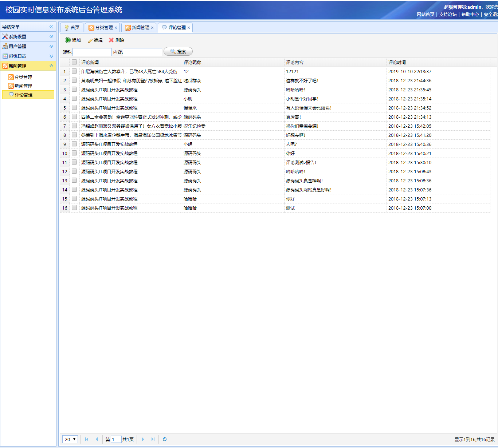
Task: Check the checkbox for row 1
Action: [x=74, y=71]
